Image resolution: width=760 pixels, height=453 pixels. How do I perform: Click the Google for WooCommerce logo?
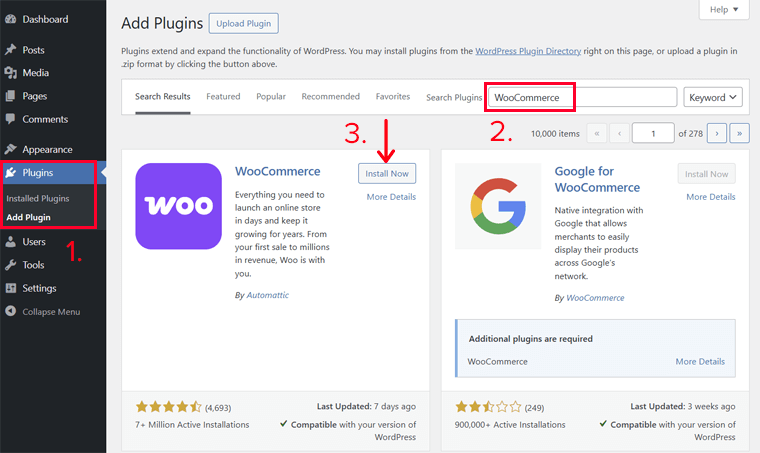(x=498, y=206)
